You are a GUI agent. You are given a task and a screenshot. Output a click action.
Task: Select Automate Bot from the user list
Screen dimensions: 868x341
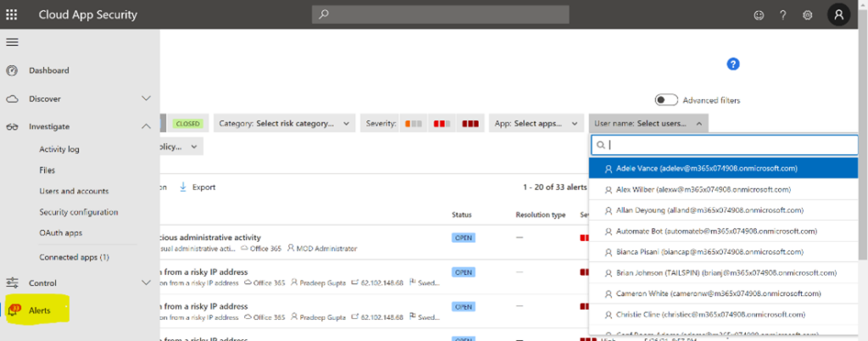point(724,231)
